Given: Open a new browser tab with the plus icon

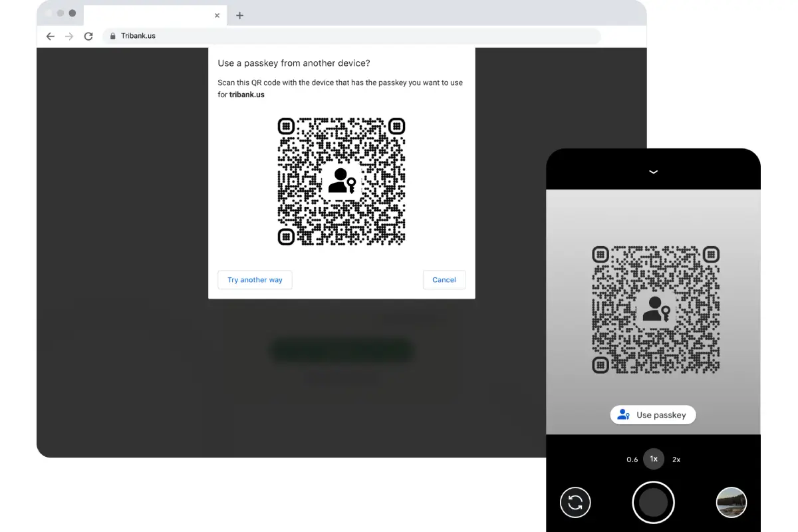Looking at the screenshot, I should pyautogui.click(x=239, y=15).
